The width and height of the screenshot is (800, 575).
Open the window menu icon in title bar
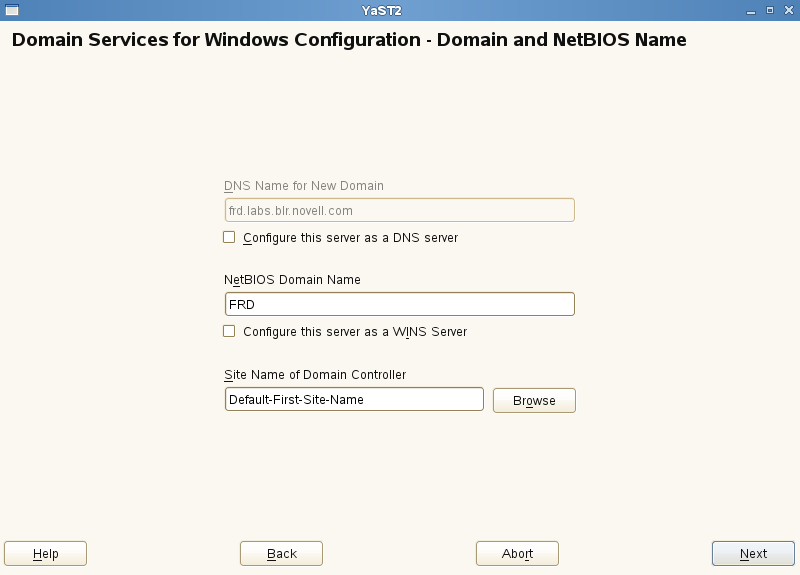pyautogui.click(x=12, y=10)
